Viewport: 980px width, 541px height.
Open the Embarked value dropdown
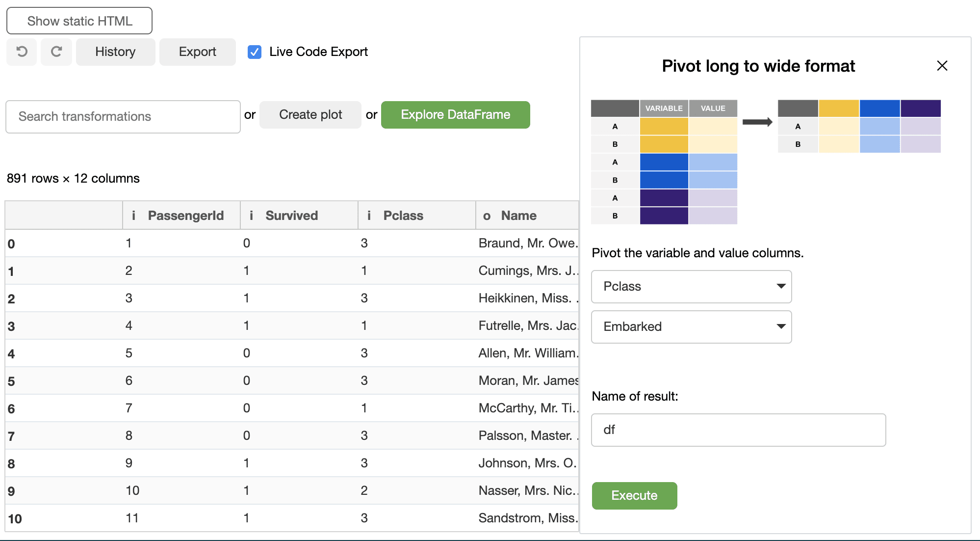[691, 326]
